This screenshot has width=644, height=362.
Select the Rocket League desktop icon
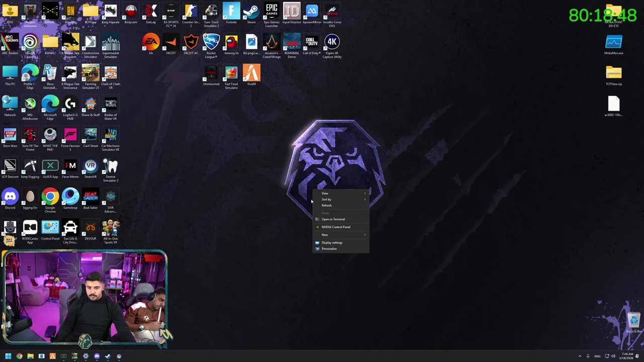(211, 46)
